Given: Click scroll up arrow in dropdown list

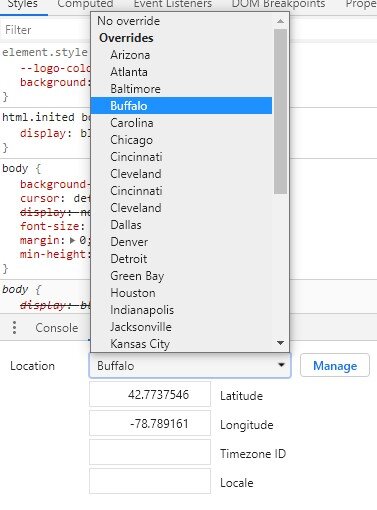Looking at the screenshot, I should pos(281,21).
